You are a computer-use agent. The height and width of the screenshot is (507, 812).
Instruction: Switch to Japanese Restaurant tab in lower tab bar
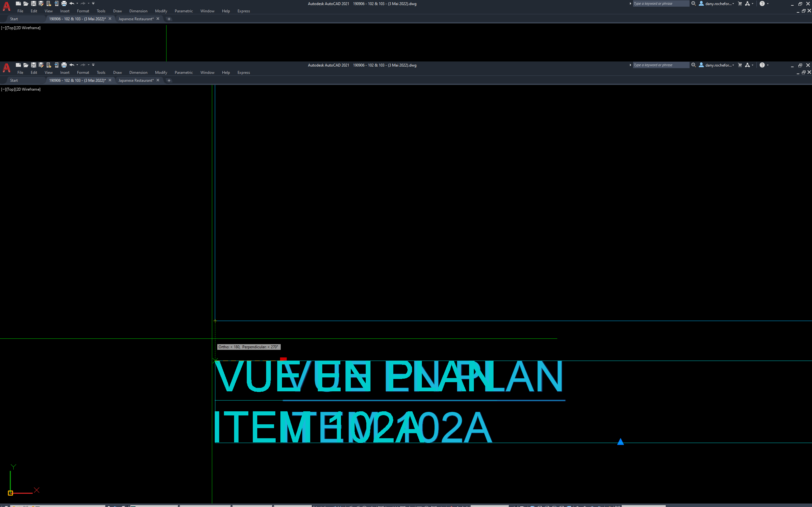click(x=136, y=80)
